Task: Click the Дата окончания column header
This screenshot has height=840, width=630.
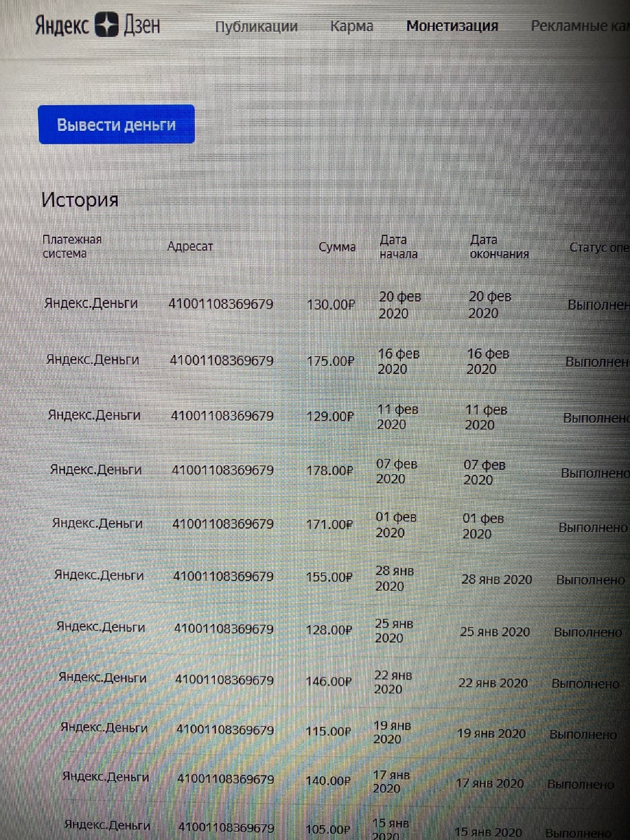Action: [x=499, y=247]
